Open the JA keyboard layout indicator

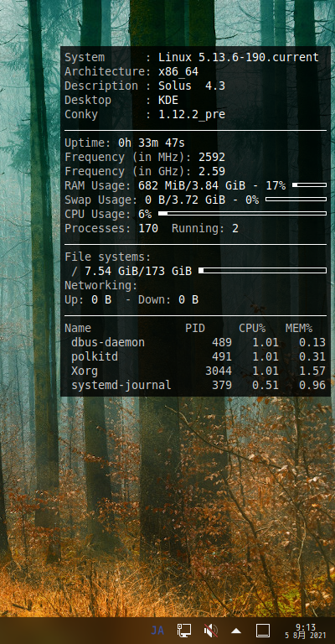(x=157, y=630)
